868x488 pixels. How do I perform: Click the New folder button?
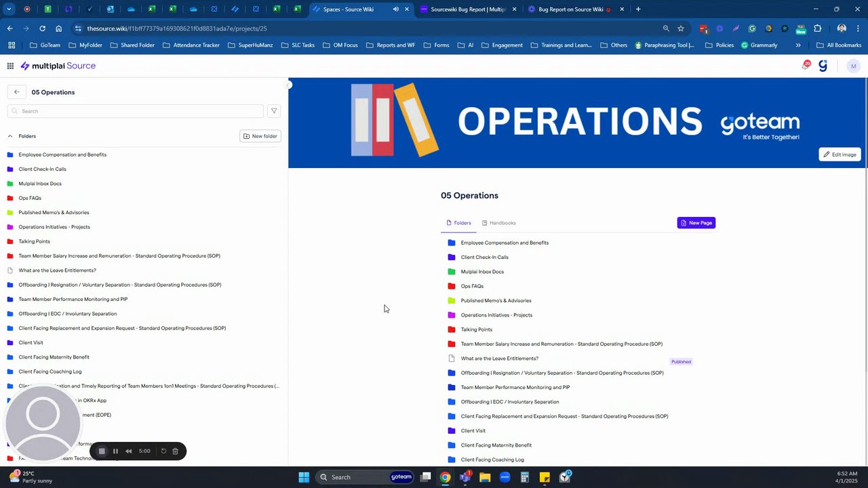260,136
